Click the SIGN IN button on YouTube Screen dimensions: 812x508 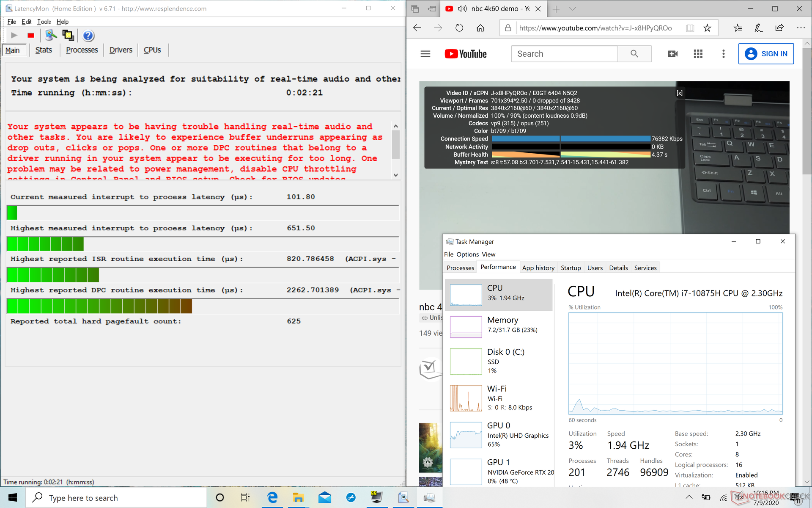[x=766, y=54]
